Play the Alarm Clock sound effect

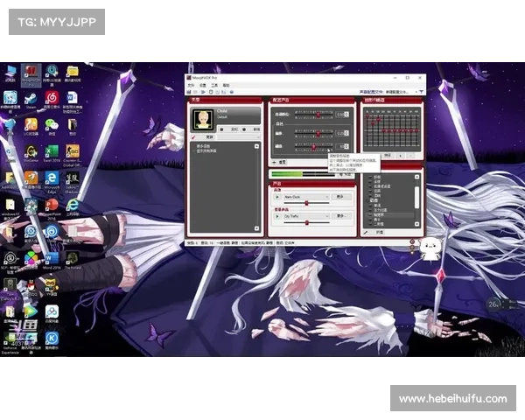click(277, 197)
